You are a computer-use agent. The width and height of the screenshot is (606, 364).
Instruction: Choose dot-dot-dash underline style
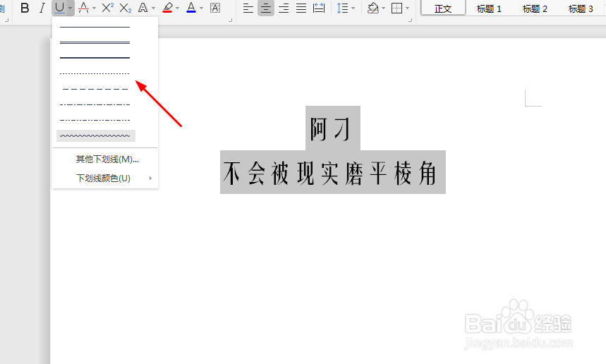tap(95, 120)
